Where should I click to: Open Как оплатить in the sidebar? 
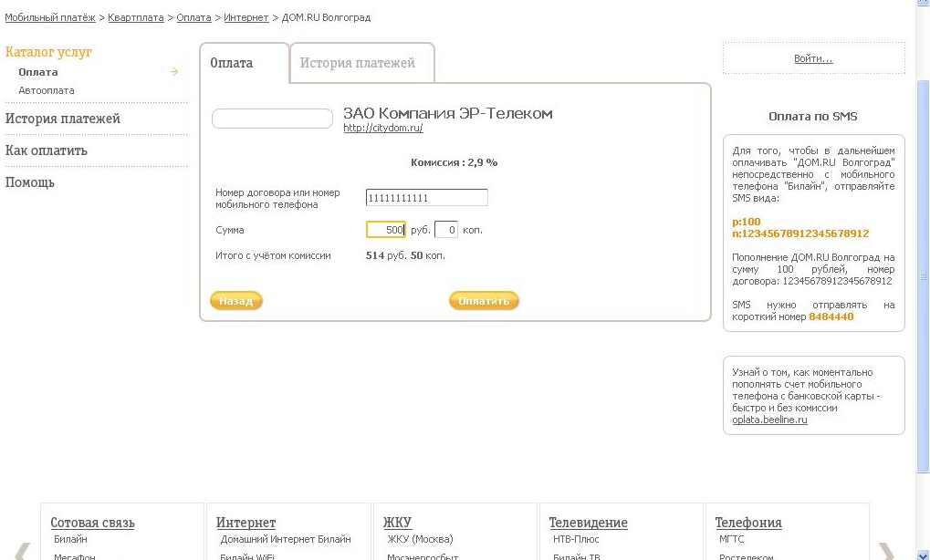(x=47, y=150)
